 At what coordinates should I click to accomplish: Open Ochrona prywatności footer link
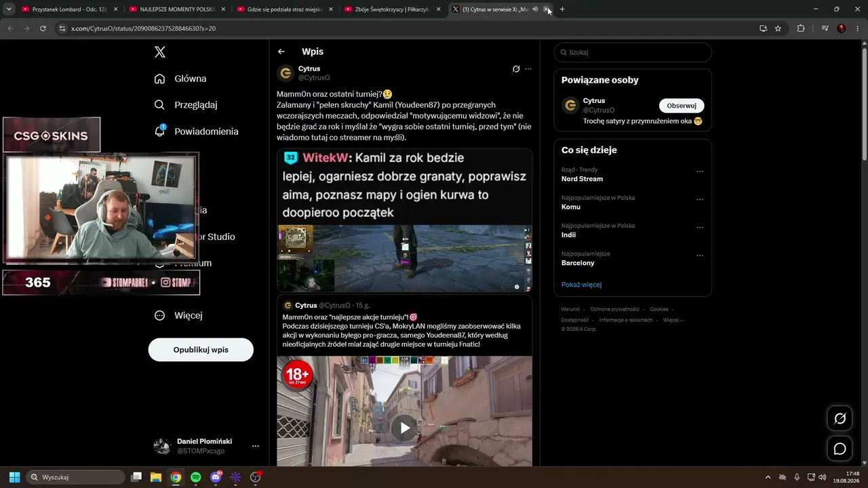coord(614,309)
